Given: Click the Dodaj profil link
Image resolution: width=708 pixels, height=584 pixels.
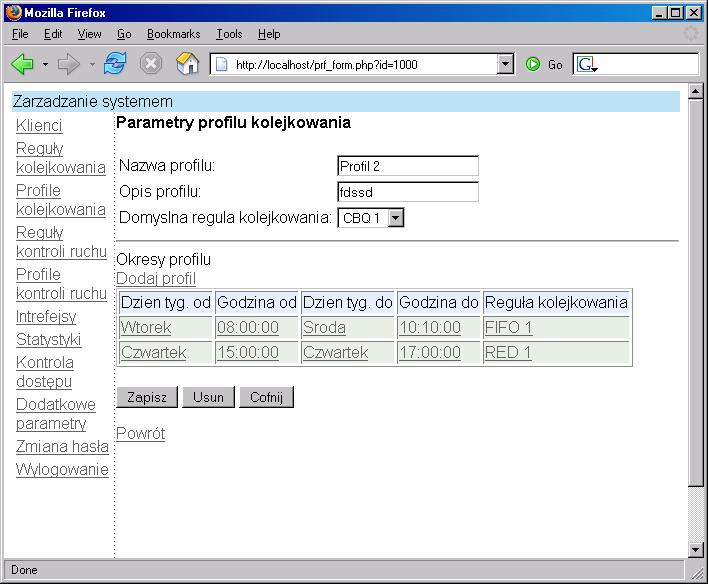Looking at the screenshot, I should (156, 279).
